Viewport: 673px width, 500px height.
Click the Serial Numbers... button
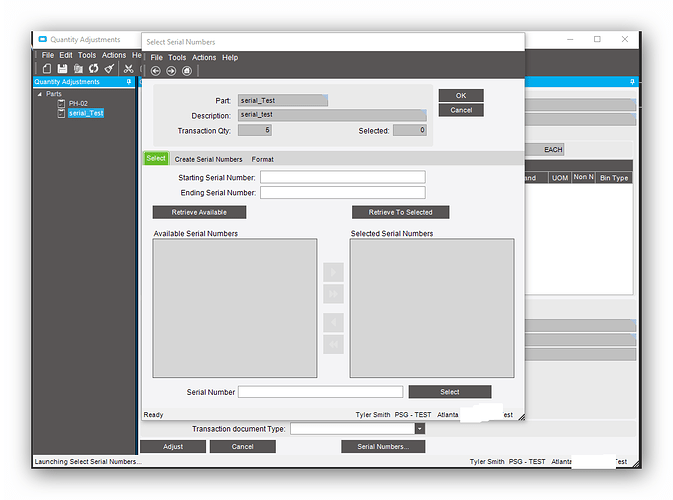383,446
